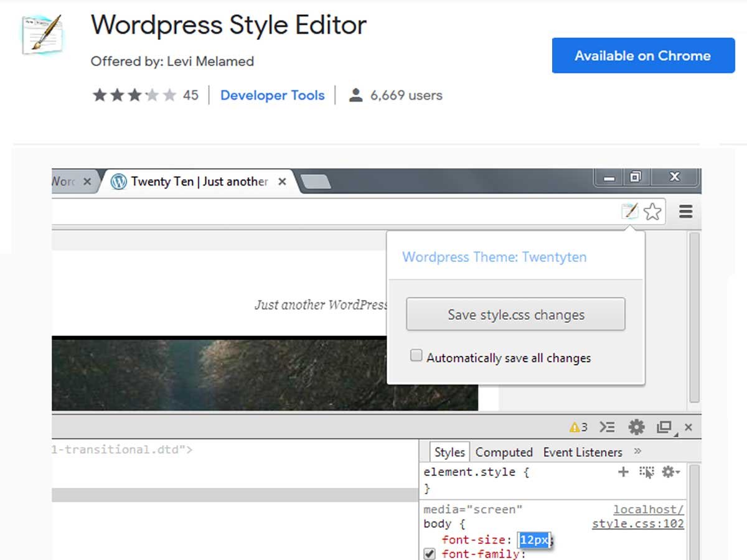Click the Wordpress Style Editor extension icon
Viewport: 747px width, 560px height.
[630, 212]
